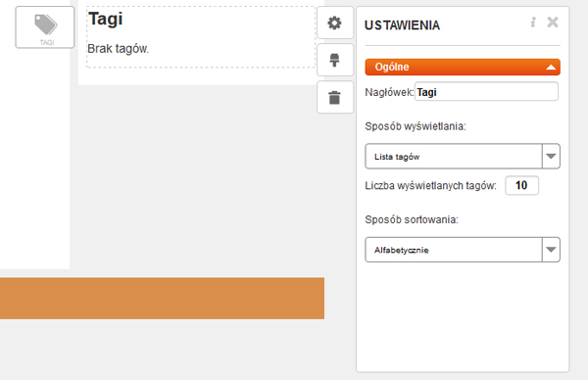Open the Alfabetycznie sorting dropdown
The width and height of the screenshot is (588, 380).
[x=463, y=250]
